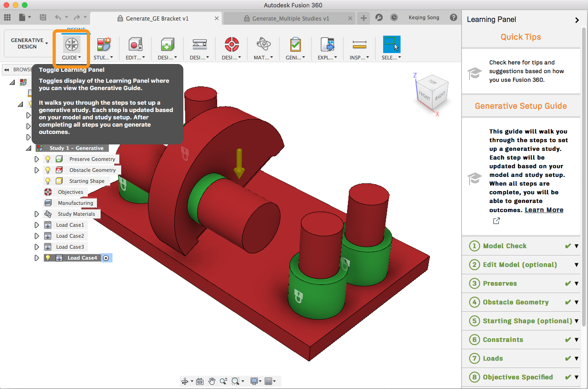
Task: Click the Learn More link
Action: click(x=544, y=210)
